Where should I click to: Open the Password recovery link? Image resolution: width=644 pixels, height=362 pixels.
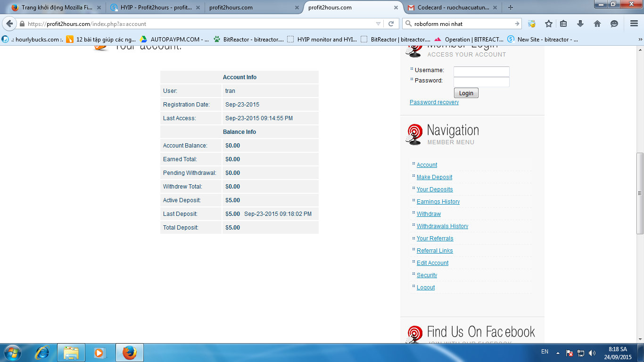coord(434,102)
